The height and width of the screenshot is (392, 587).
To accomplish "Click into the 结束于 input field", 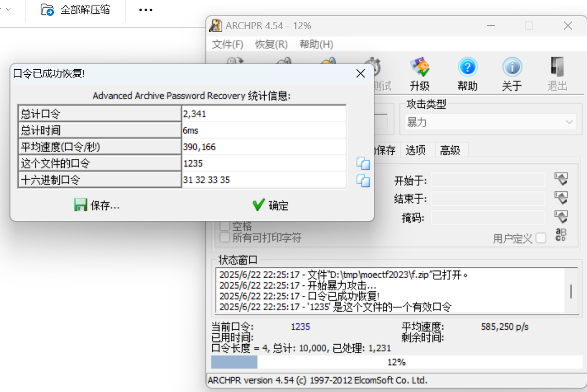I will tap(488, 198).
